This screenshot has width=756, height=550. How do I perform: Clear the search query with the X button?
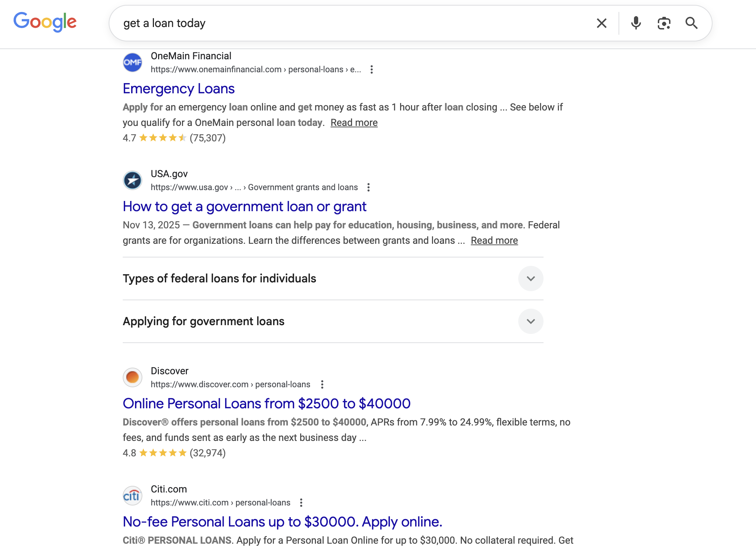tap(601, 23)
